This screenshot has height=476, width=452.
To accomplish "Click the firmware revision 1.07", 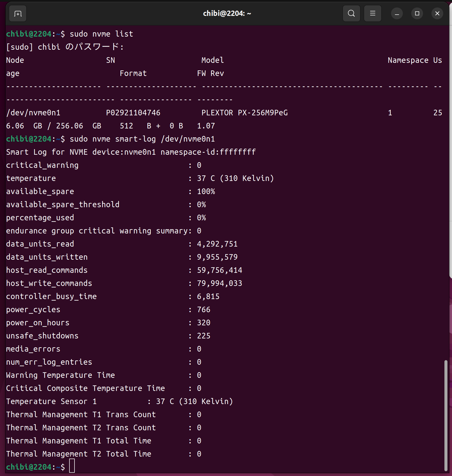I will tap(206, 126).
